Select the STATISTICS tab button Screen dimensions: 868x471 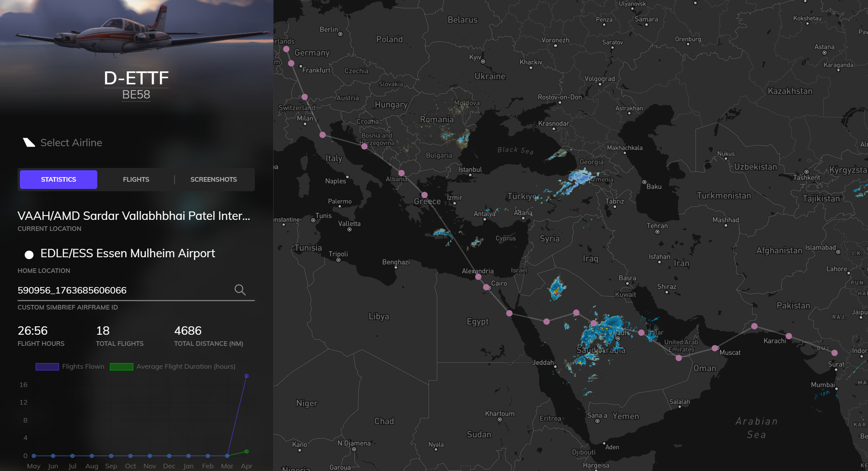coord(58,179)
